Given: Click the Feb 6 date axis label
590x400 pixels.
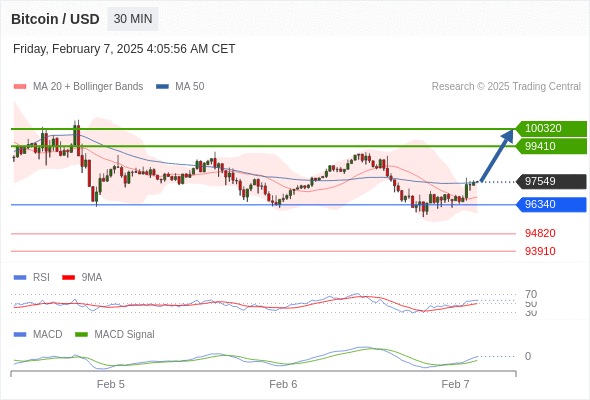Looking at the screenshot, I should (x=283, y=384).
